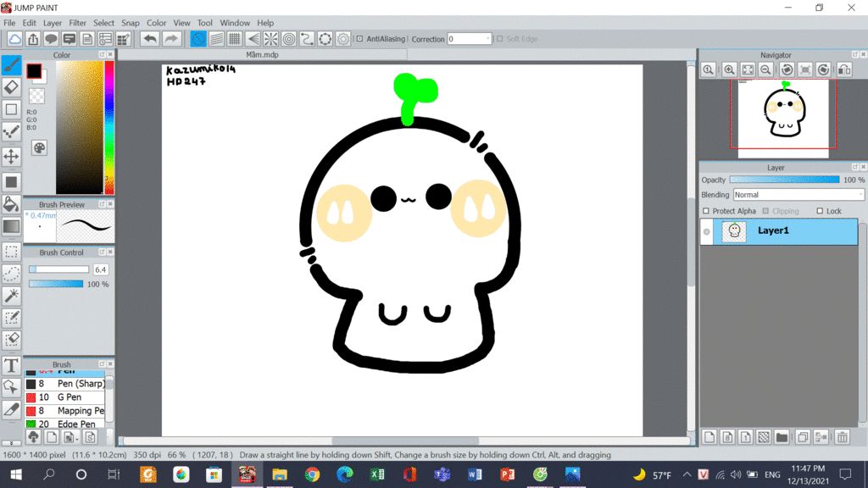Turn on the curve snap guide

(x=307, y=39)
